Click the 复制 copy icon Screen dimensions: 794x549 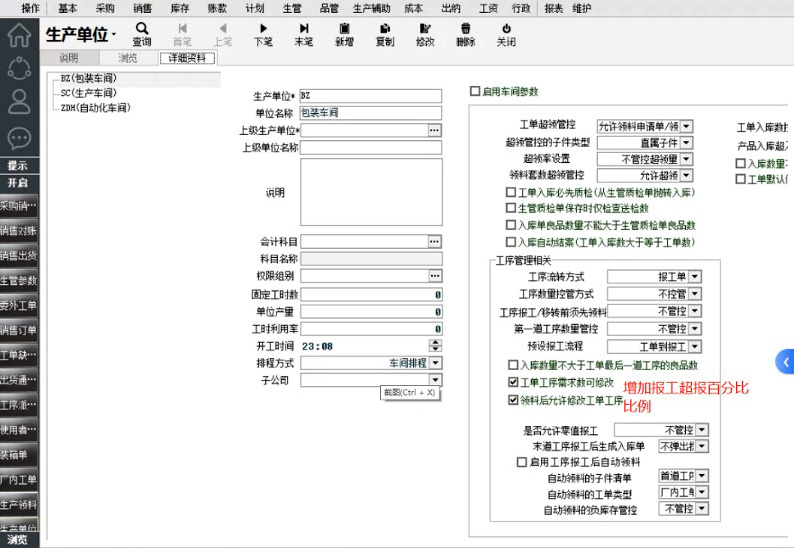point(385,34)
